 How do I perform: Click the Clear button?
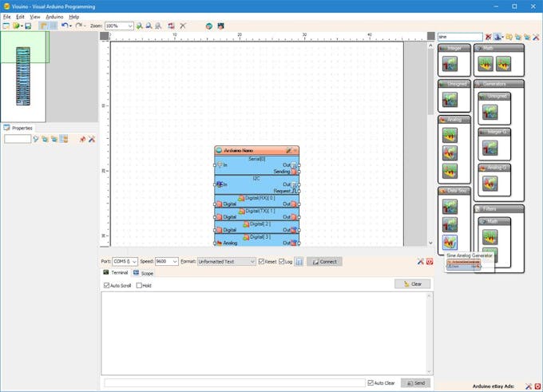pos(413,284)
